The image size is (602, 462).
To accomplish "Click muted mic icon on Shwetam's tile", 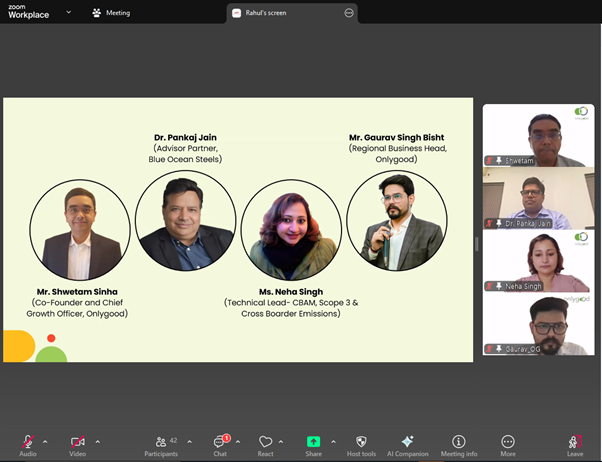I will [490, 160].
